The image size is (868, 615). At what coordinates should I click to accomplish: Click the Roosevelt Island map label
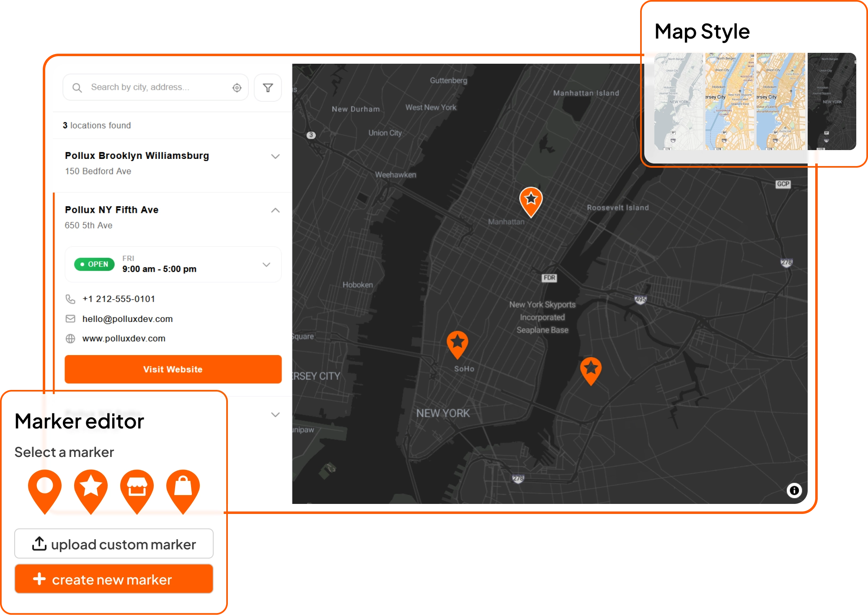(x=618, y=208)
